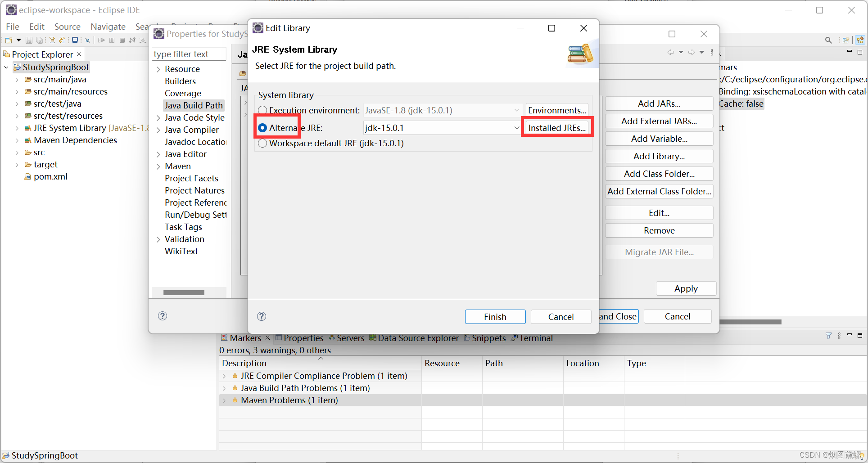Click horizontal scrollbar thumb in editor area
Screen dimensions: 868x463
(751, 322)
